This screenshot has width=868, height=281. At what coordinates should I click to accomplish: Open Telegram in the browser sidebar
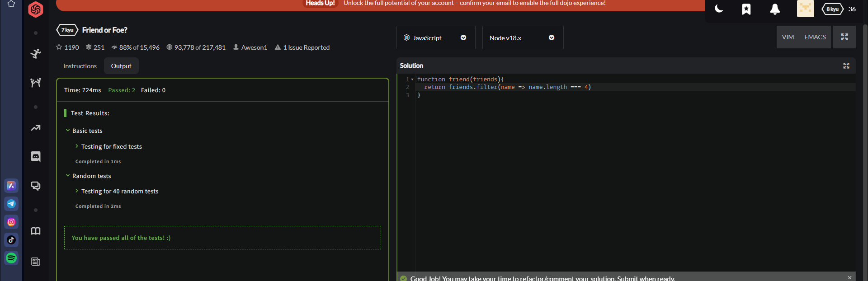pyautogui.click(x=11, y=204)
